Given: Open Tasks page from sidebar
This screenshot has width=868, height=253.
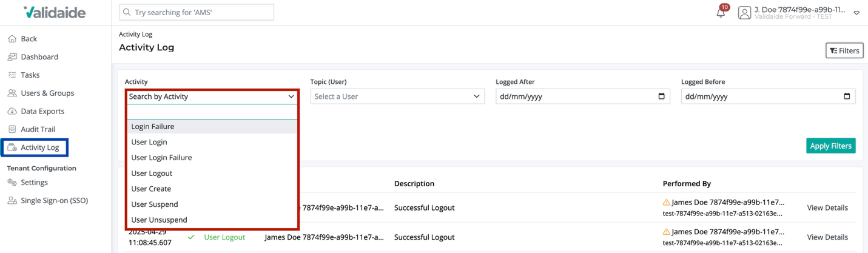Looking at the screenshot, I should pos(30,75).
